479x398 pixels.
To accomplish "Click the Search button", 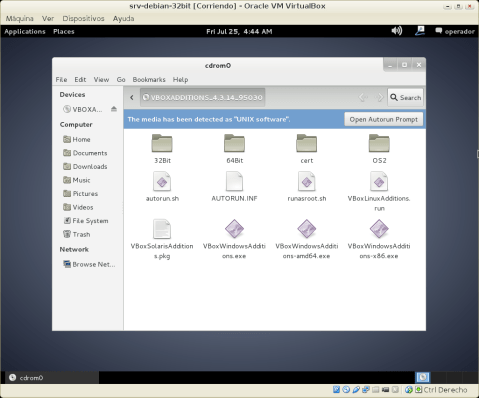I will (405, 97).
